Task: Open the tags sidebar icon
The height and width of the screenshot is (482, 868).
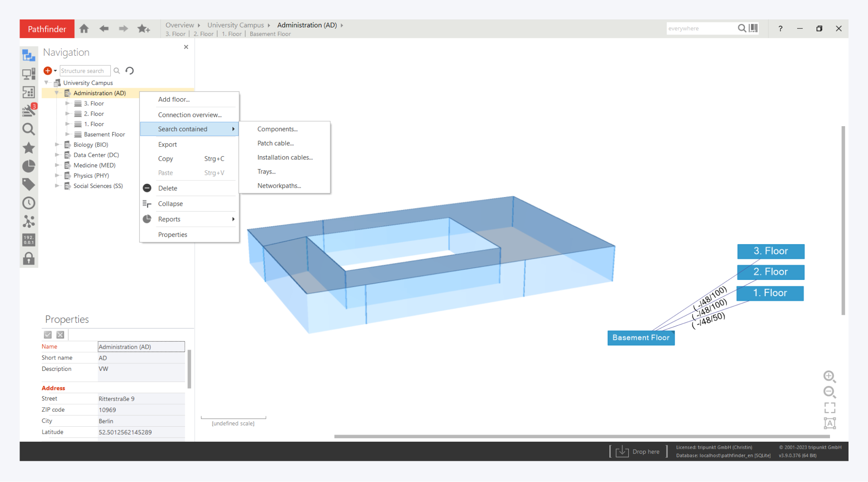Action: tap(29, 184)
